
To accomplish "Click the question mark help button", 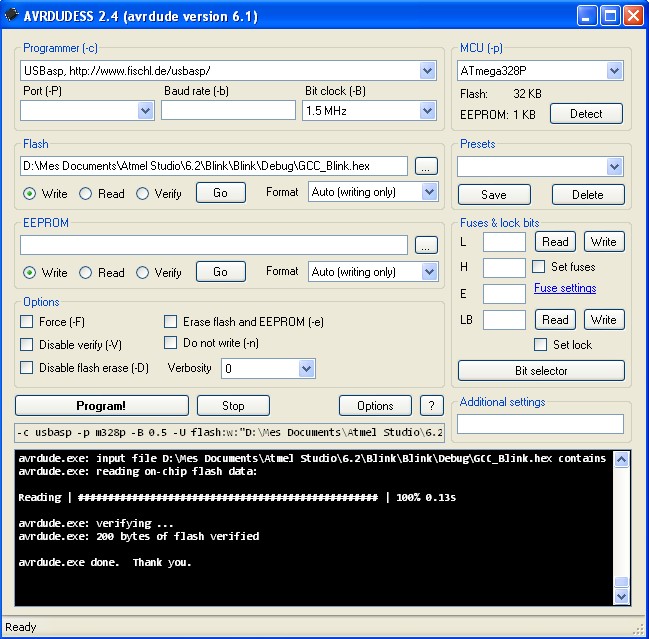I will (431, 405).
